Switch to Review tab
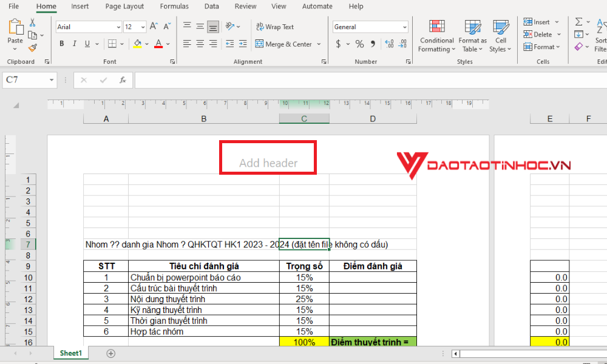This screenshot has width=607, height=364. pyautogui.click(x=245, y=6)
